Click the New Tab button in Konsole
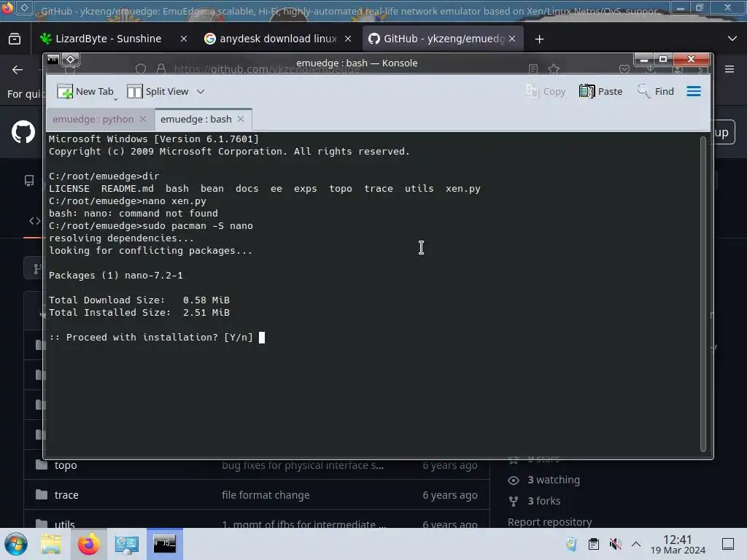 85,91
